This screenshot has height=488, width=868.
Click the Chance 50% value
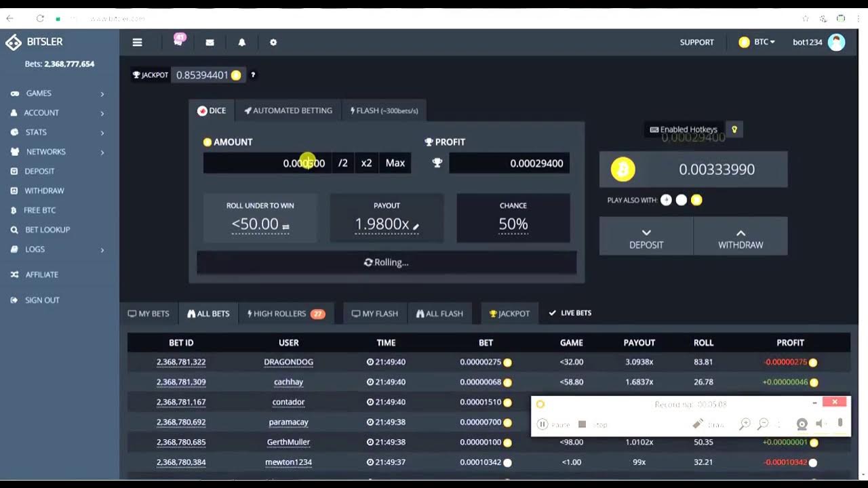pos(513,224)
